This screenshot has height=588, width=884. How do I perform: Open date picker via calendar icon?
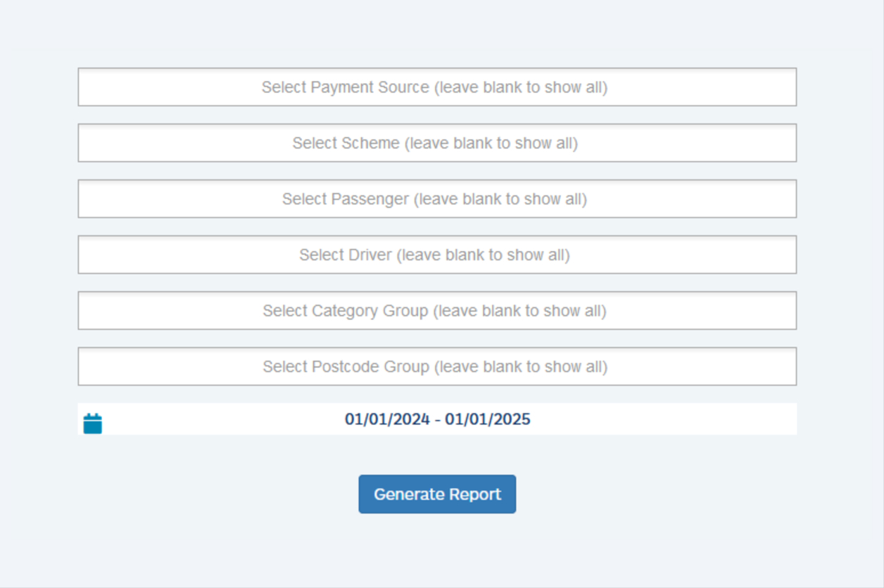92,423
